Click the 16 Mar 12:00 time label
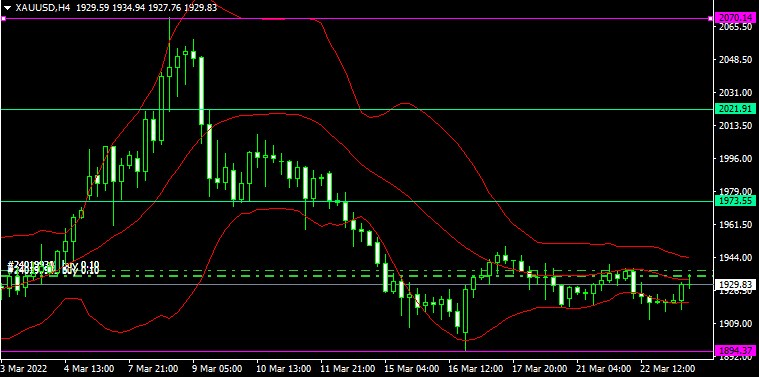The height and width of the screenshot is (377, 759). (x=475, y=368)
